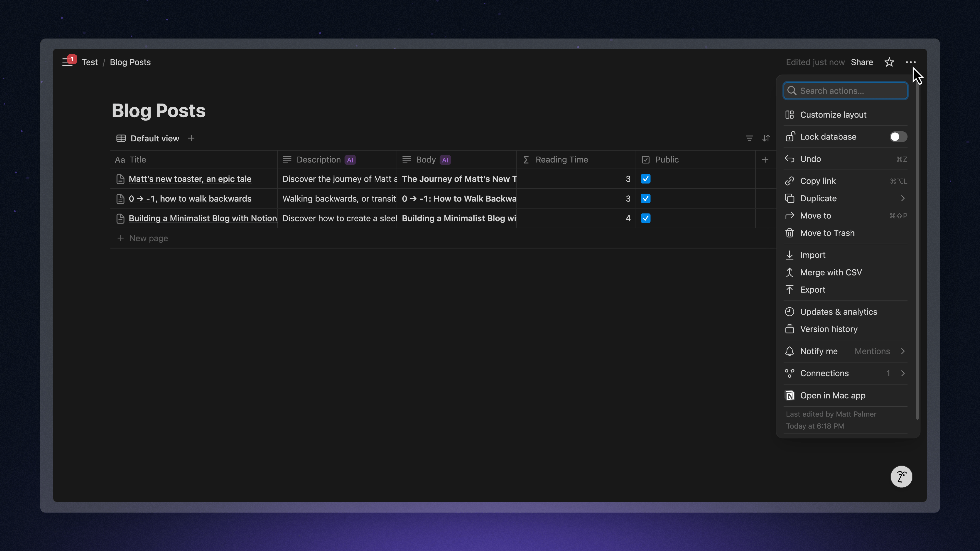Viewport: 980px width, 551px height.
Task: Close the three-dots page options menu
Action: tap(911, 62)
